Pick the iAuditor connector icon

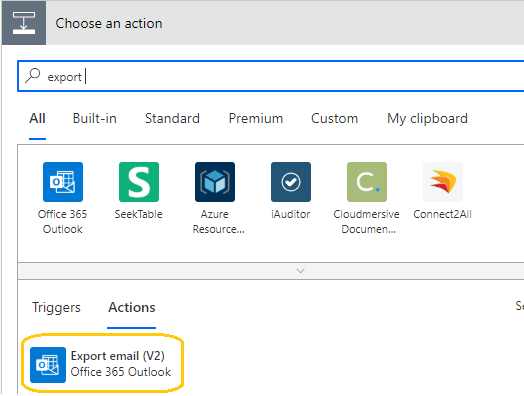click(291, 182)
